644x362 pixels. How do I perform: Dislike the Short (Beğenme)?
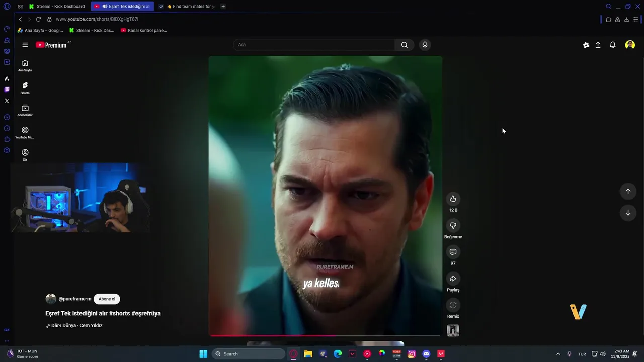point(453,225)
